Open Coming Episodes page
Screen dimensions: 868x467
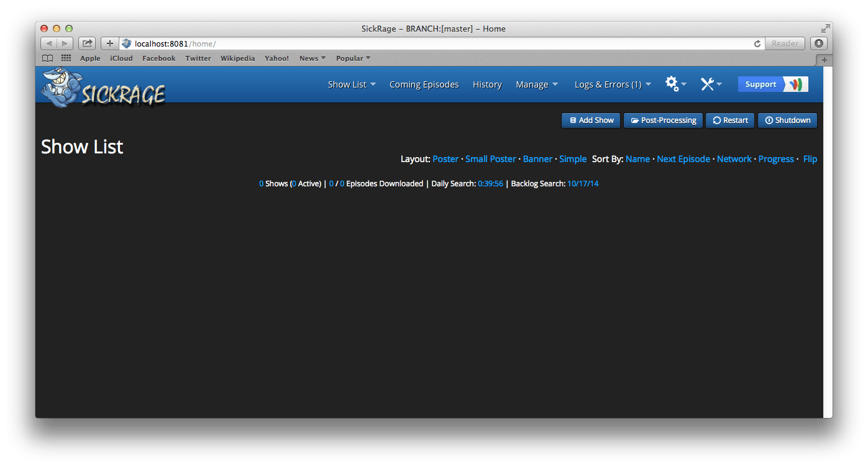coord(424,84)
